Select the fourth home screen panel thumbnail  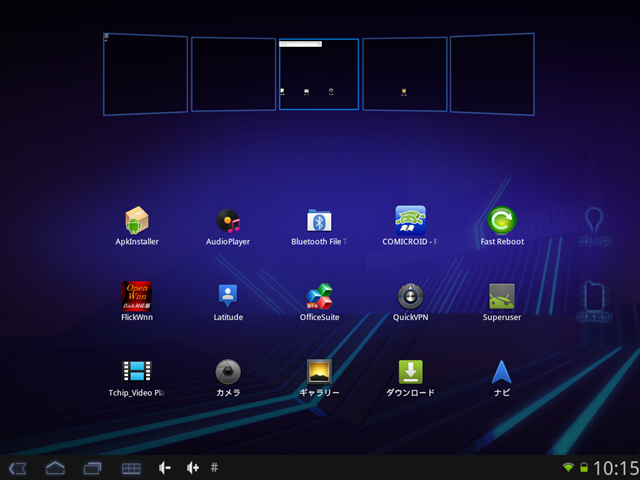(405, 74)
